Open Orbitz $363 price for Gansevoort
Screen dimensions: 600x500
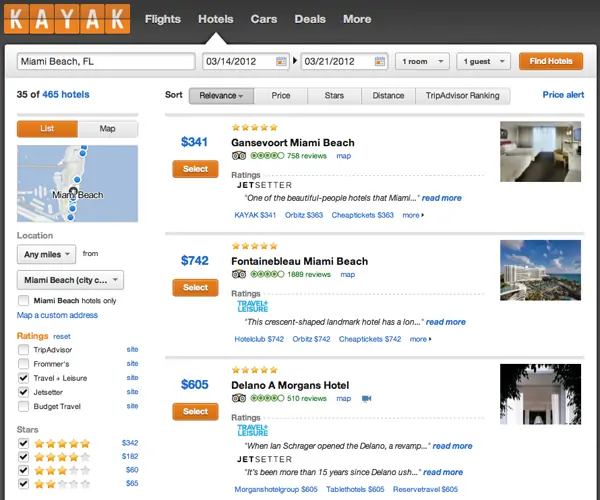click(304, 215)
